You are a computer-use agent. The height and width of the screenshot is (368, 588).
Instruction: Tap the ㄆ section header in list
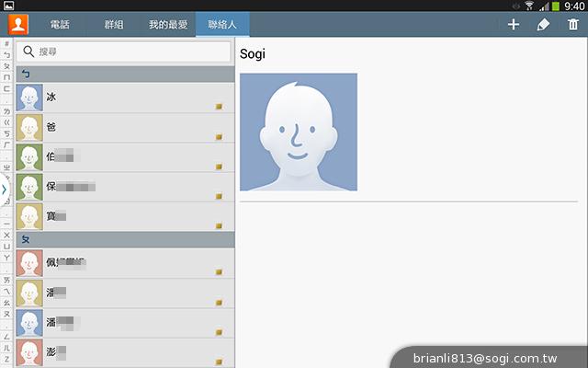(124, 239)
